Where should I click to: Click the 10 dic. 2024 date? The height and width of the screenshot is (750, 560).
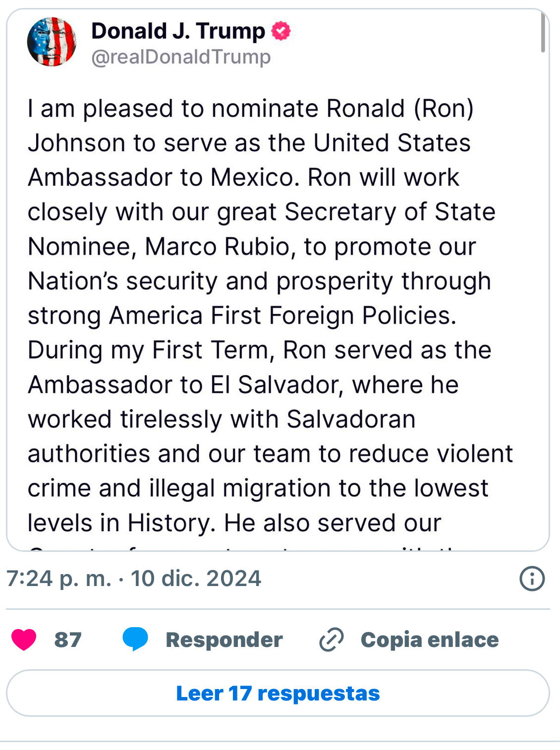pos(196,579)
